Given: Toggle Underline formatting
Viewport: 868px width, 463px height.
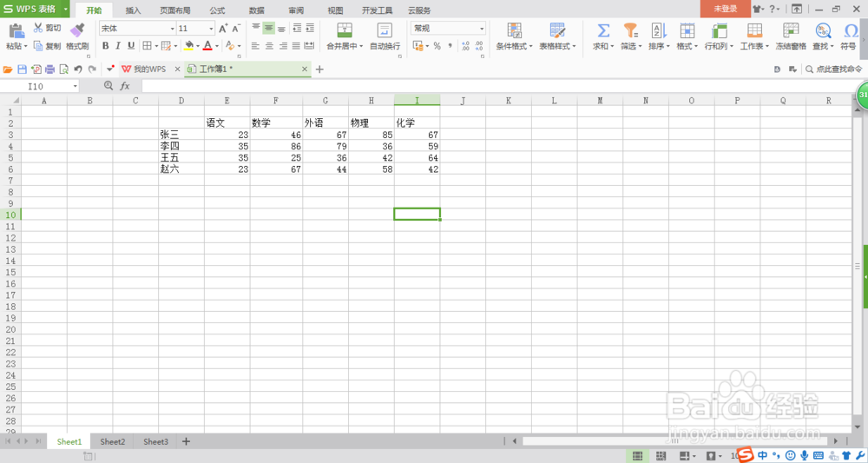Looking at the screenshot, I should pos(131,45).
